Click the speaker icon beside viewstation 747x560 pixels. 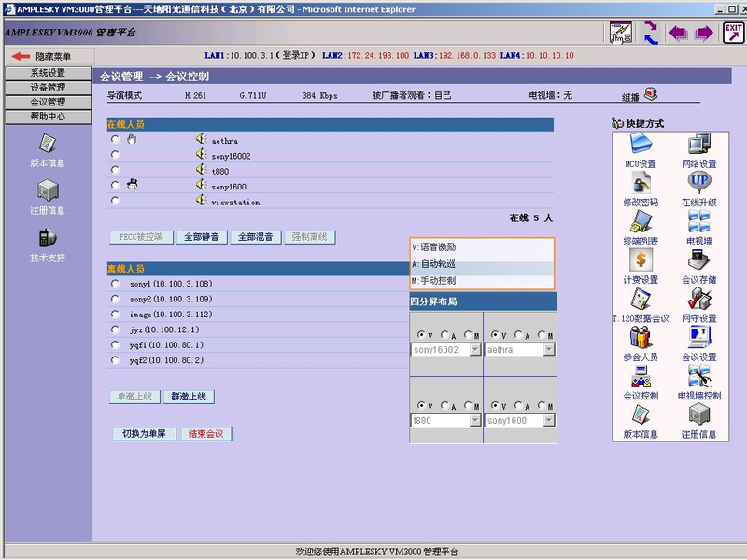201,200
